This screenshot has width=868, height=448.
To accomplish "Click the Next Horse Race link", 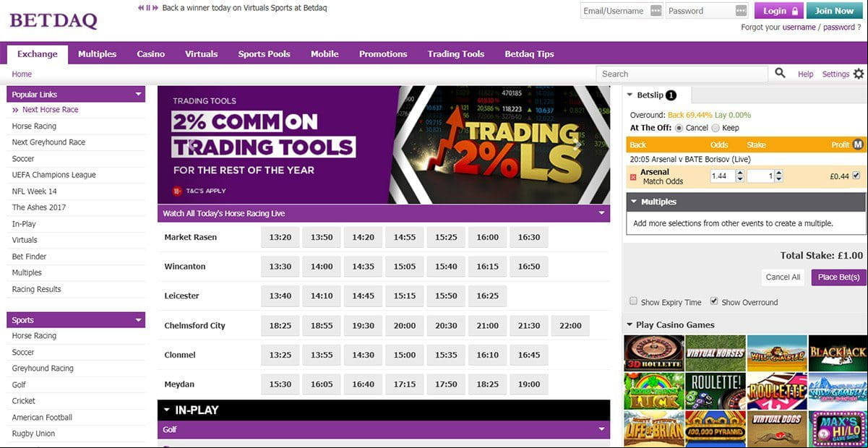I will (50, 110).
